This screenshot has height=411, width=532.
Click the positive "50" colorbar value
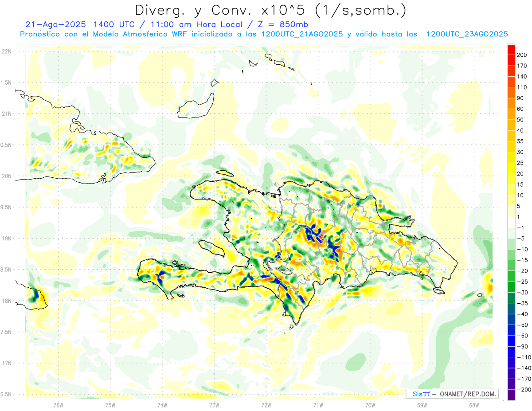[x=520, y=120]
